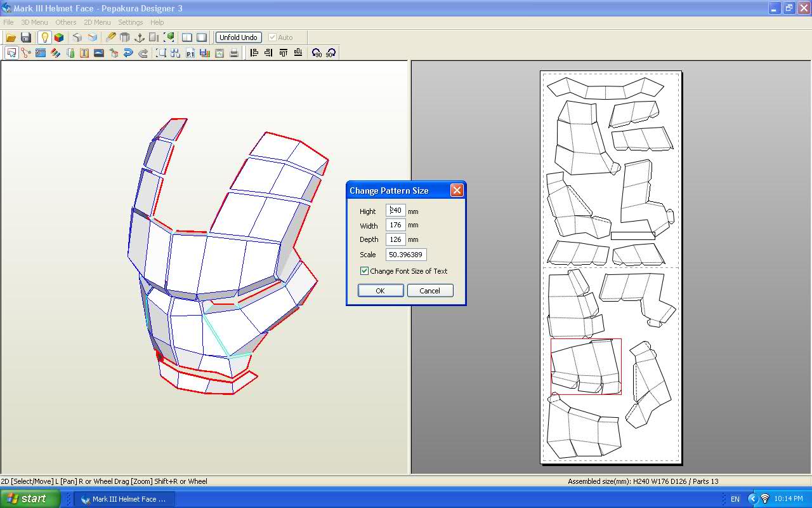Click the wireless network tray icon
This screenshot has height=508, width=812.
765,499
